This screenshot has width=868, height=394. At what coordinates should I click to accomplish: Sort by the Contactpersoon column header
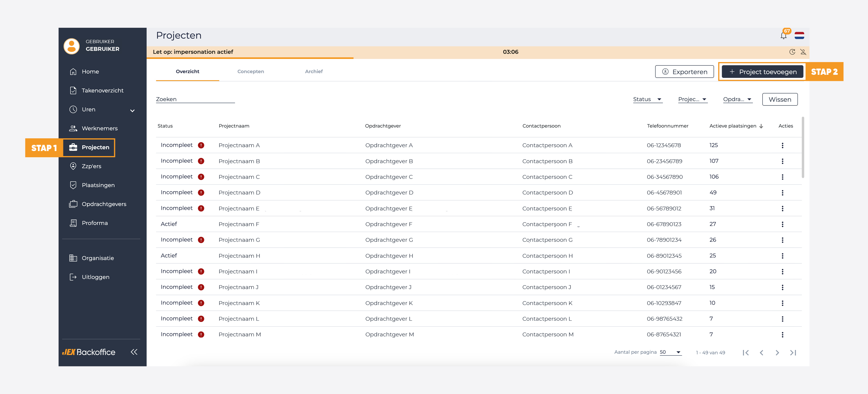(542, 126)
